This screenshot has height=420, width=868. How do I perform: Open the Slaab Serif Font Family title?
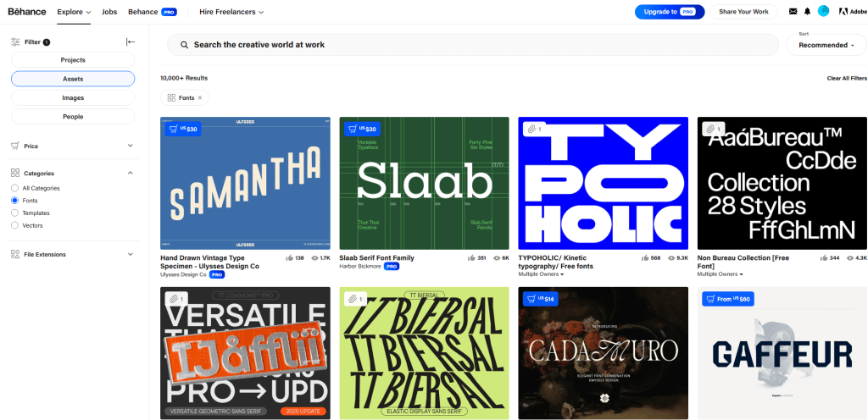point(376,258)
